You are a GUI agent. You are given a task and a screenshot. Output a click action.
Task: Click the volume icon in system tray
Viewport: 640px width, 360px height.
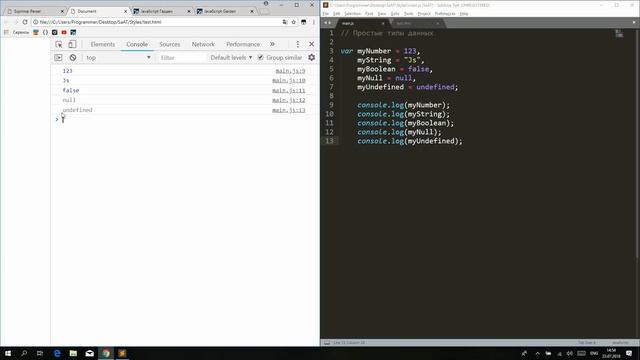tap(570, 353)
